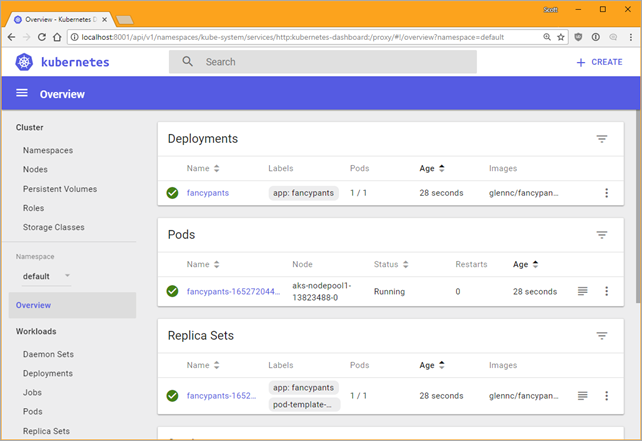
Task: Open actions menu for fancypants replica set
Action: [x=606, y=396]
